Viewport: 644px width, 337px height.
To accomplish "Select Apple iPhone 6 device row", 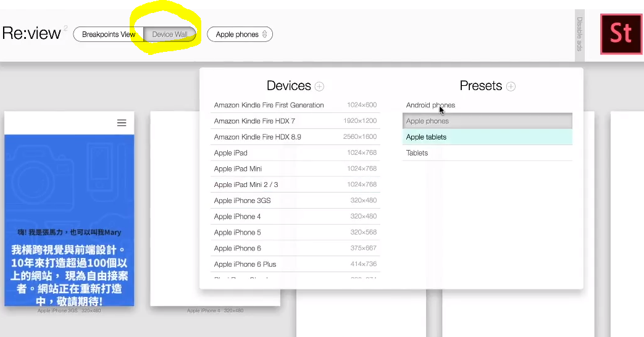I will pyautogui.click(x=295, y=248).
